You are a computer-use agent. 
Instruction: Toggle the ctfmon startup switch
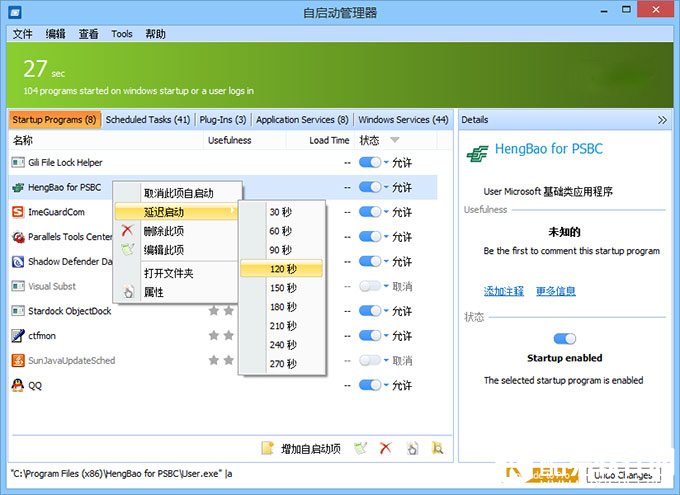coord(370,335)
